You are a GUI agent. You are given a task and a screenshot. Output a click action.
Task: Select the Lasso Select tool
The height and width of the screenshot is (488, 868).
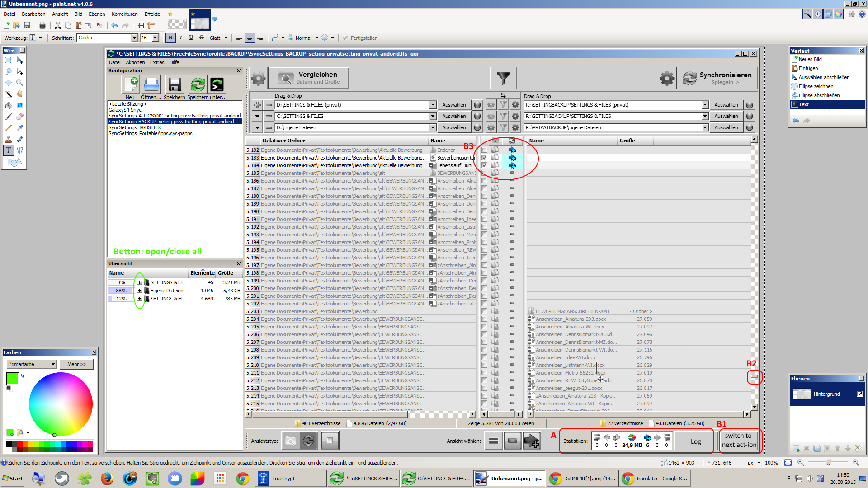(x=9, y=71)
